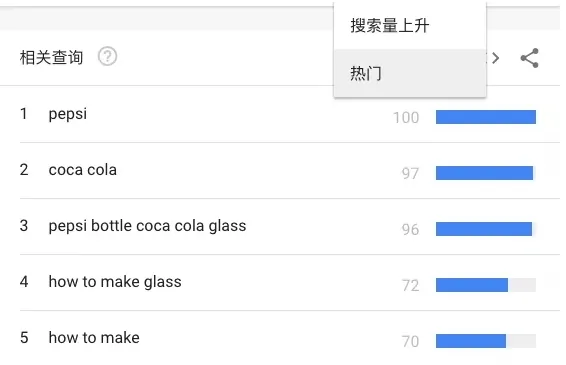
Task: Click the bar with value 72
Action: tap(472, 285)
